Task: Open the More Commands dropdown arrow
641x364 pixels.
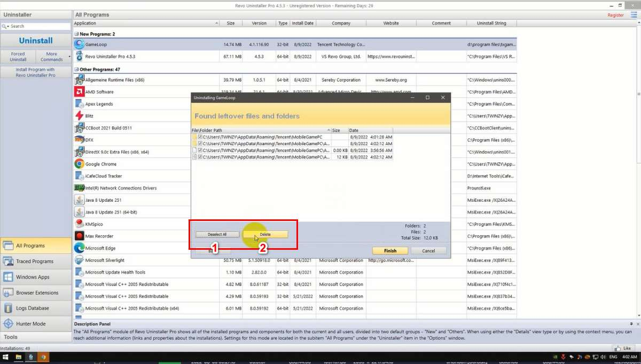Action: click(69, 57)
